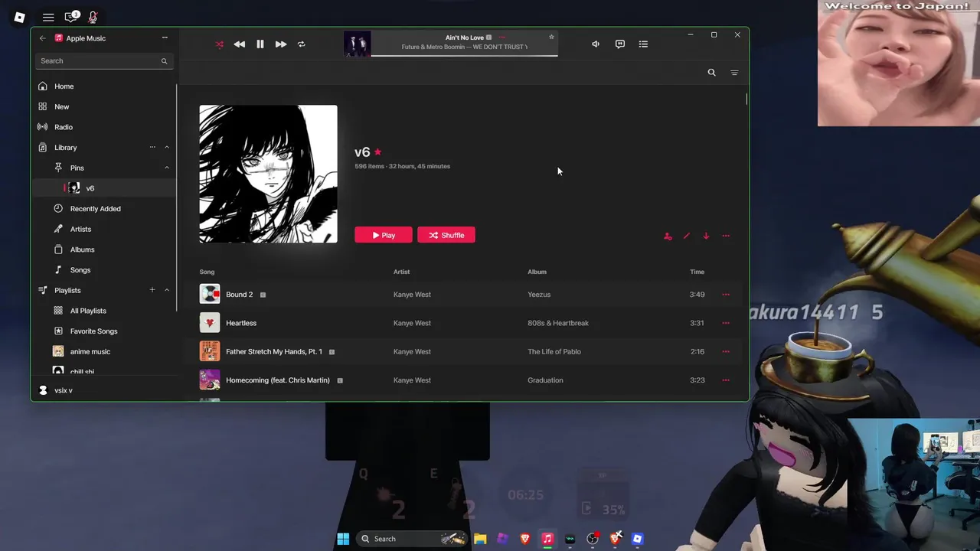Pause the current song
980x551 pixels.
[260, 44]
